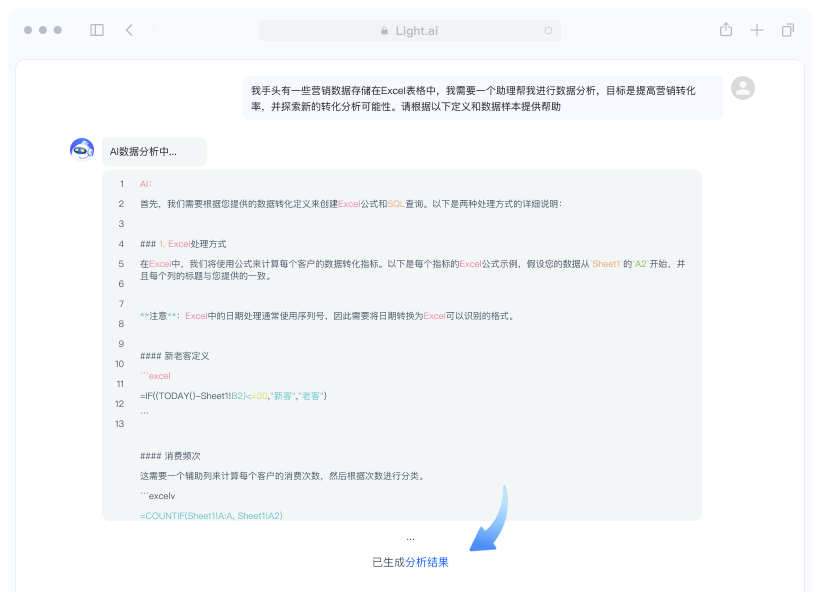
Task: Click the '### 1. Excel处理方式' heading
Action: pos(183,244)
